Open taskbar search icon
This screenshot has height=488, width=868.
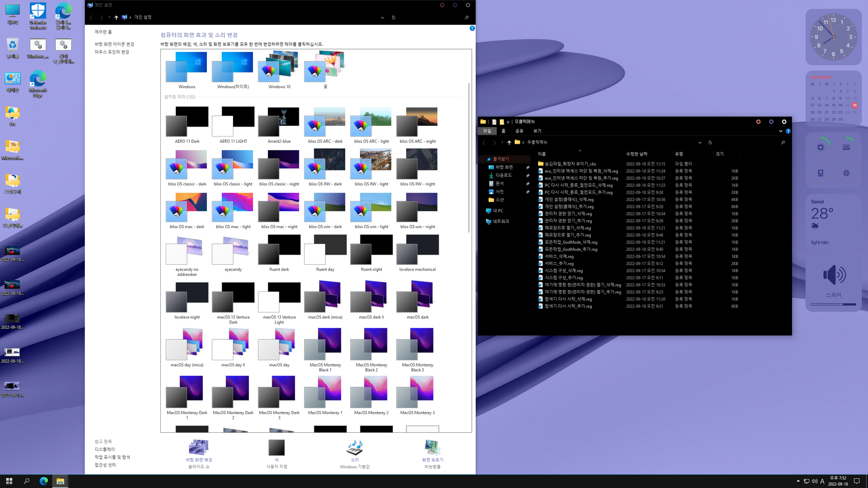pyautogui.click(x=27, y=481)
